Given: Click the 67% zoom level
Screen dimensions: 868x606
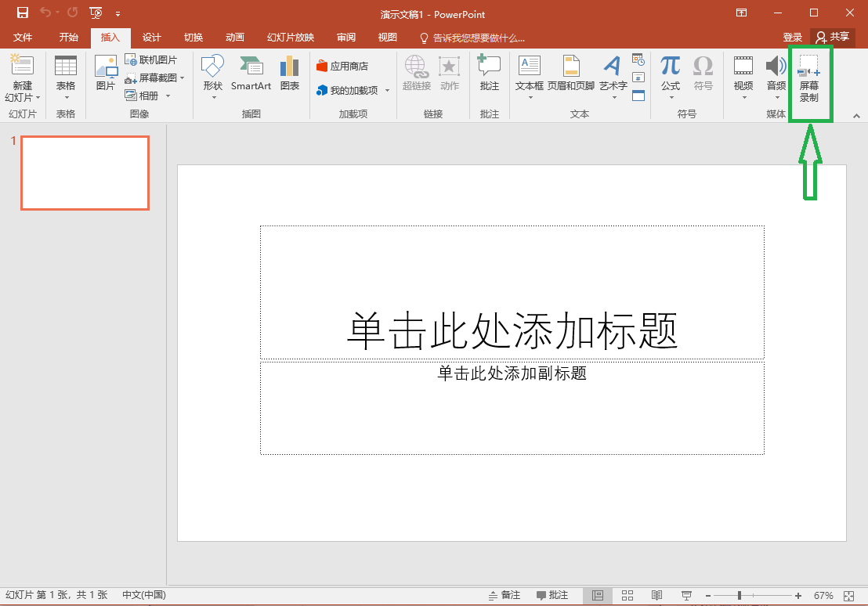Looking at the screenshot, I should tap(823, 596).
